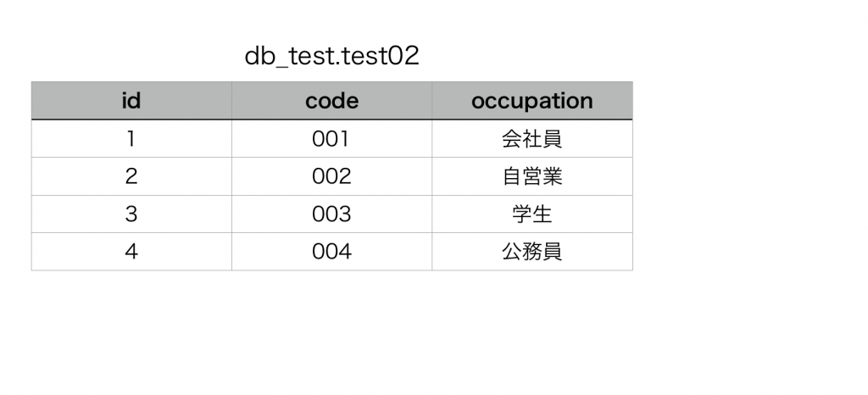Click divider between code and occupation headers

click(431, 101)
